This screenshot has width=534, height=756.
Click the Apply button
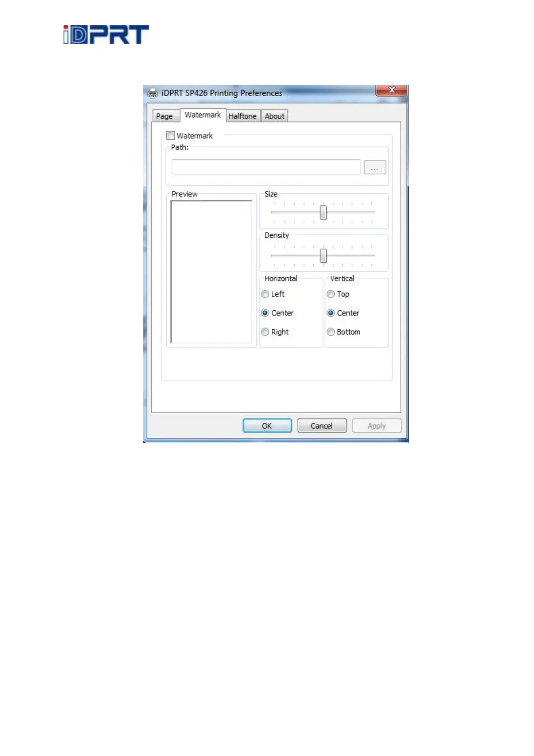pos(377,426)
